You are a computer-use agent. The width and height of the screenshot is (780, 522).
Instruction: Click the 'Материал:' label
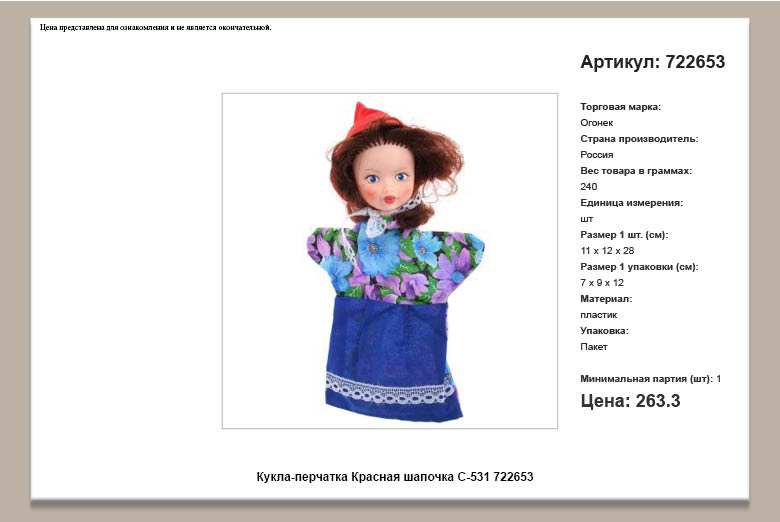coord(606,299)
